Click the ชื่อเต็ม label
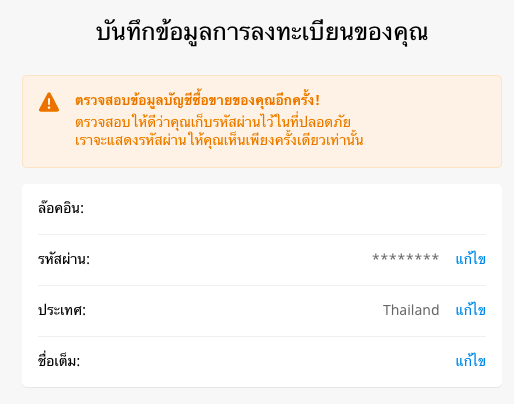 [x=59, y=361]
